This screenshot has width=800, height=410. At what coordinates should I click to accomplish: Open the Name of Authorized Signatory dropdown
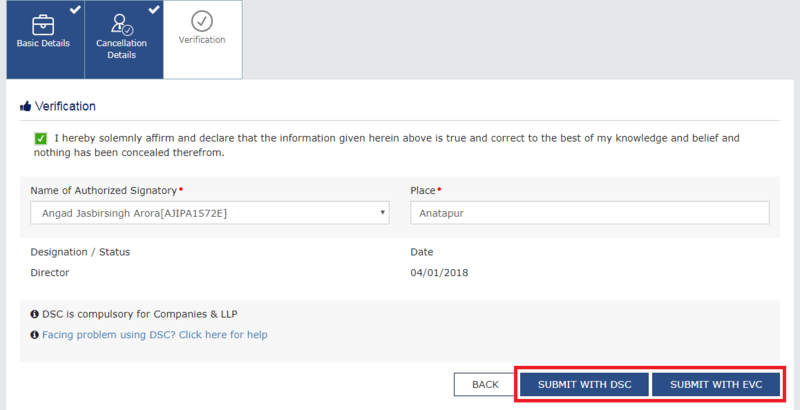(208, 213)
